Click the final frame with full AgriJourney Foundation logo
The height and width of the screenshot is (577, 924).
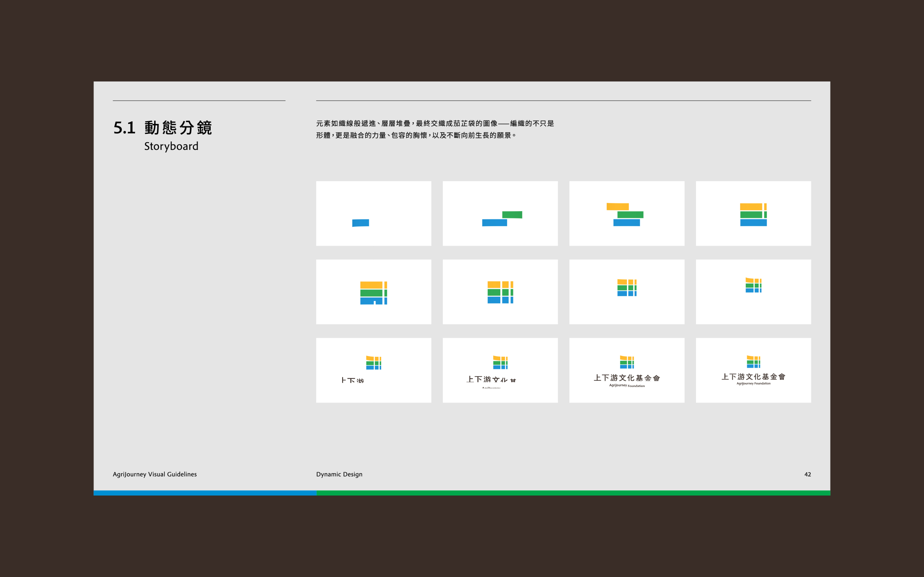point(753,370)
